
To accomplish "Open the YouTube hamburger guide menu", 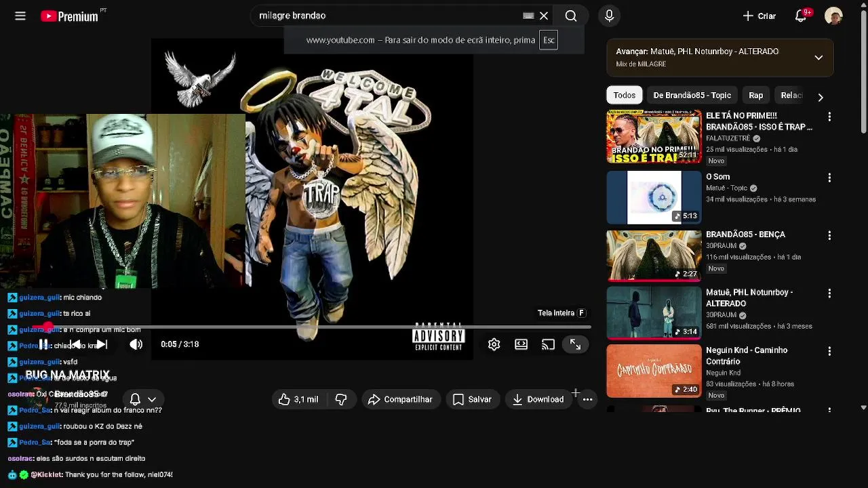I will click(x=20, y=16).
